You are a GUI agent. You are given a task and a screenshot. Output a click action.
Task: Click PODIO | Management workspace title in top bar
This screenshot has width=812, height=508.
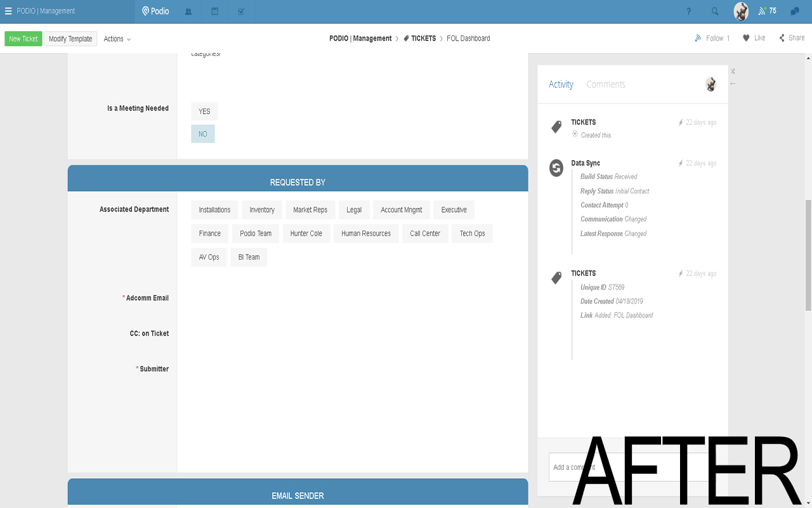point(46,11)
